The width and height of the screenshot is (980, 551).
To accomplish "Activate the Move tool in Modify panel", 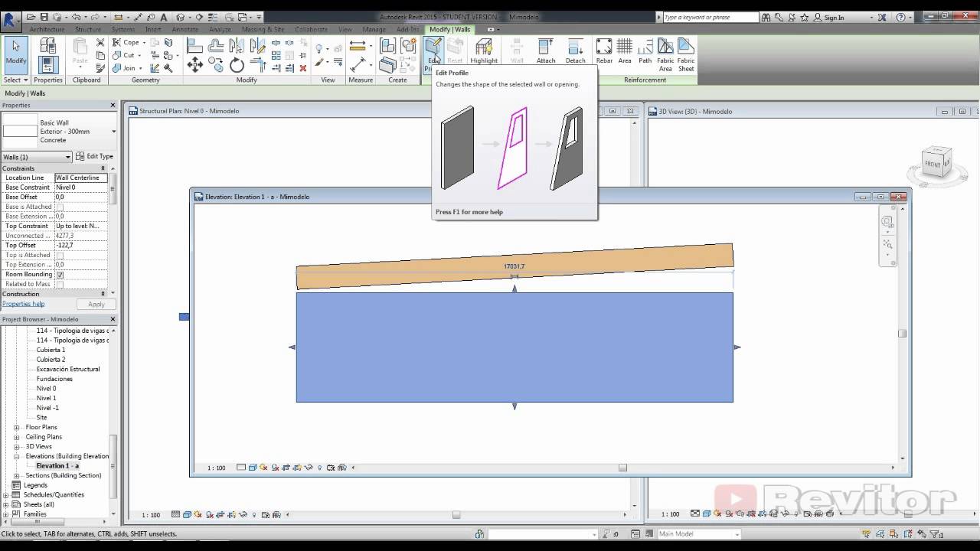I will tap(194, 65).
